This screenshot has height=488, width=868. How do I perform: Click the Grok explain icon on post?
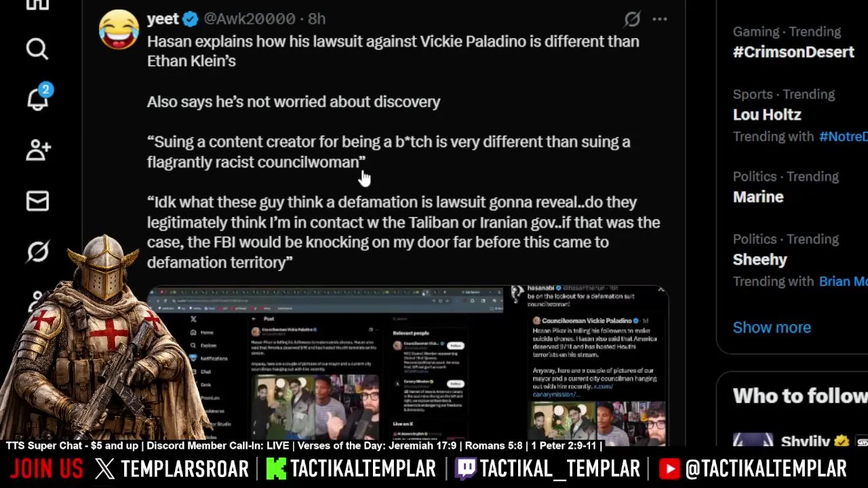coord(632,19)
